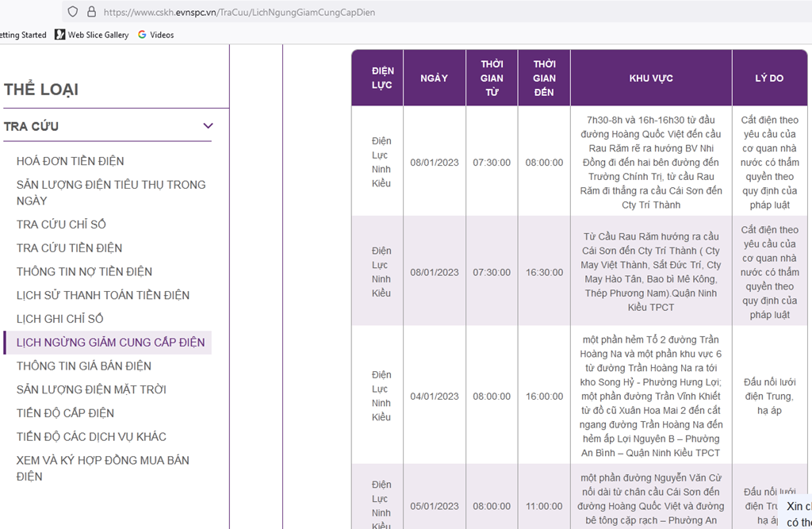Screen dimensions: 812x529
Task: Click the padlock site security icon
Action: (91, 12)
